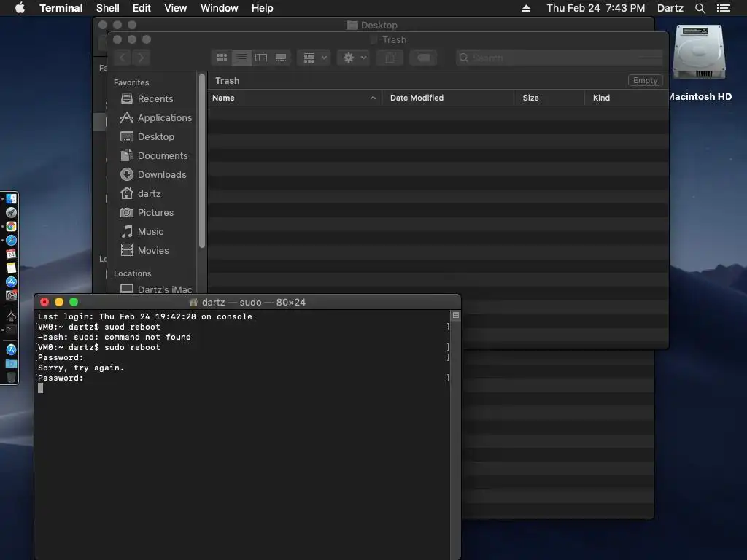Open the Edit menu

pos(142,8)
